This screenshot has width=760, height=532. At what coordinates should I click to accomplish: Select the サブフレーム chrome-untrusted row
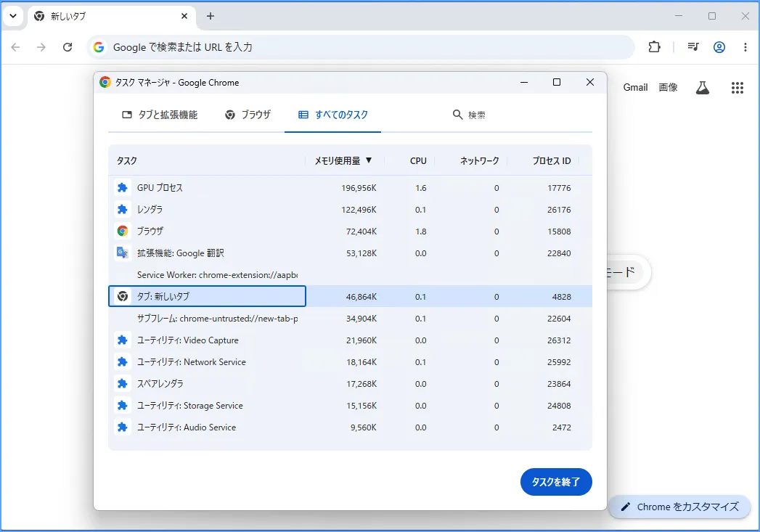(350, 319)
